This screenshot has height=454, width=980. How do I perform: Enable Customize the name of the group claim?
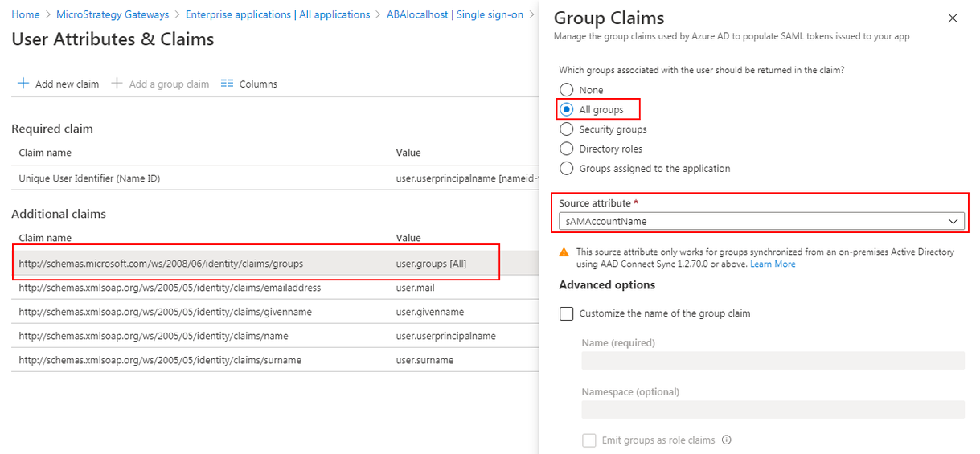tap(567, 313)
